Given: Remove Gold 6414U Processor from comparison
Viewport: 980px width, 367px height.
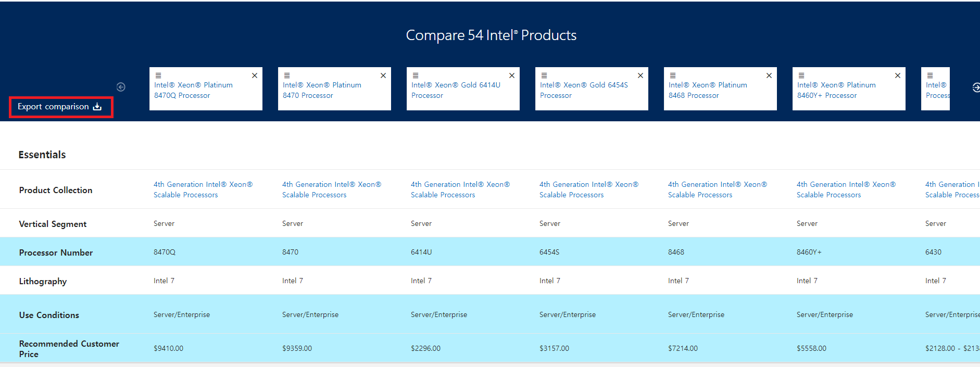Looking at the screenshot, I should click(x=512, y=75).
